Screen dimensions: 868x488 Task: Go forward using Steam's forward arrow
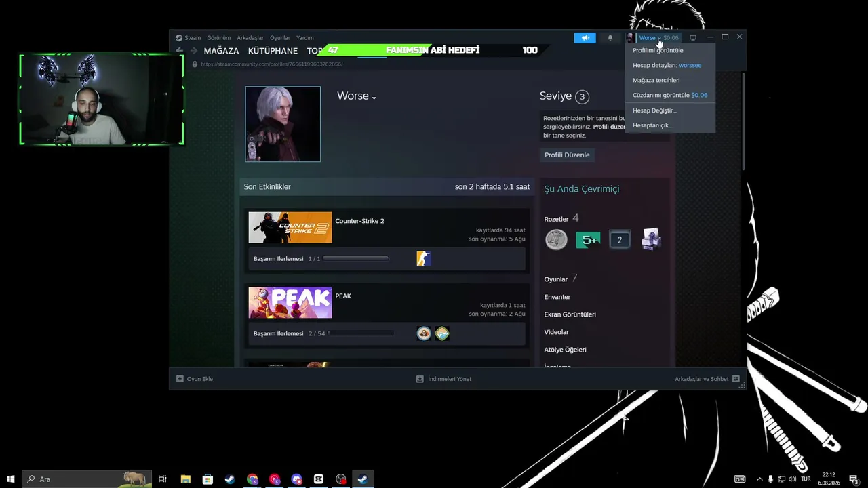(x=194, y=50)
